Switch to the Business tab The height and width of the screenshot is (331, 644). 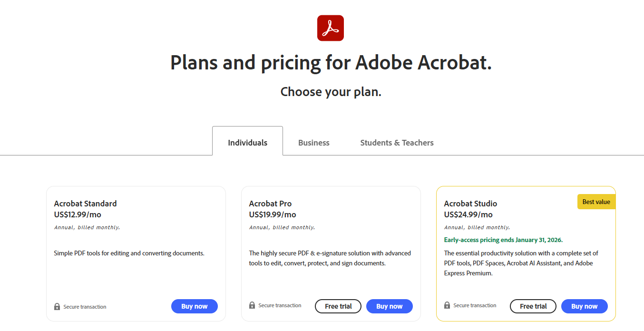click(313, 142)
